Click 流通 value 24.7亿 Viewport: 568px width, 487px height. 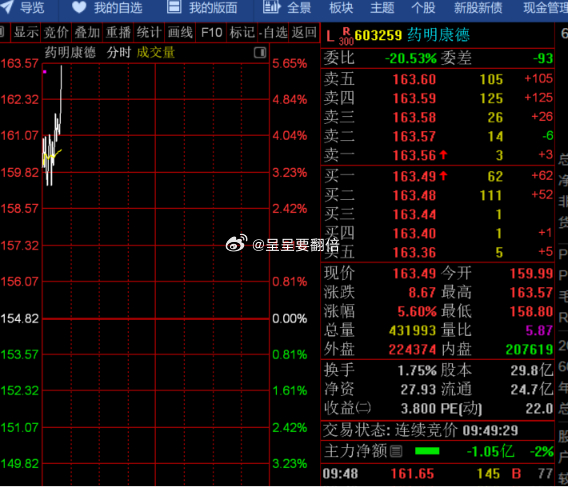tap(532, 390)
